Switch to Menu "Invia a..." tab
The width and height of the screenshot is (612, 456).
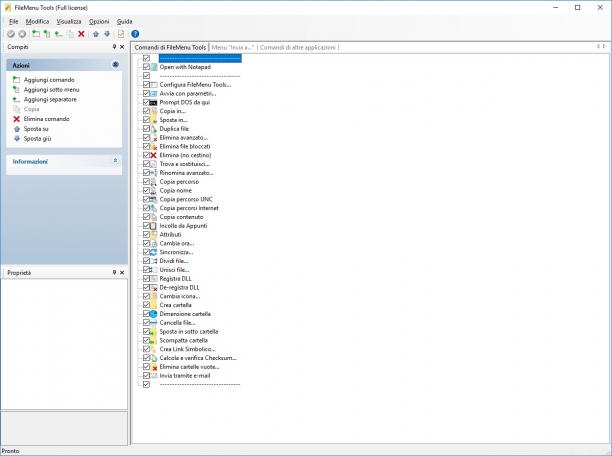click(x=233, y=48)
